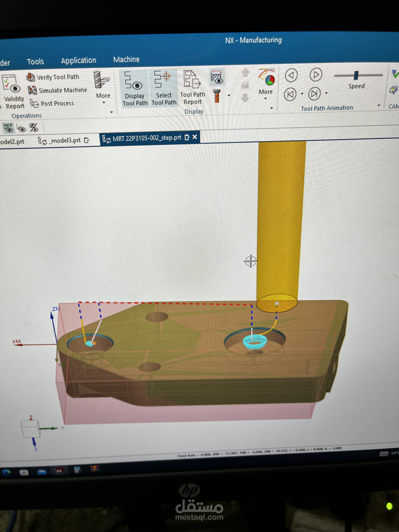Open the Tool Path Report
This screenshot has width=399, height=532.
tap(192, 87)
